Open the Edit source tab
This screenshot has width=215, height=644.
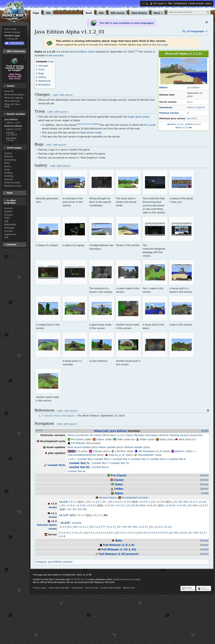pyautogui.click(x=117, y=13)
